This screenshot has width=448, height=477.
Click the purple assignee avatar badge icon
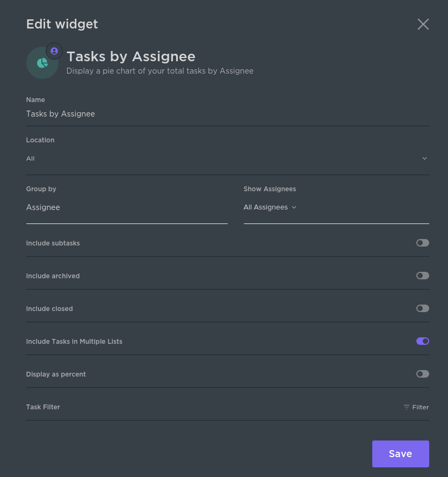point(54,51)
